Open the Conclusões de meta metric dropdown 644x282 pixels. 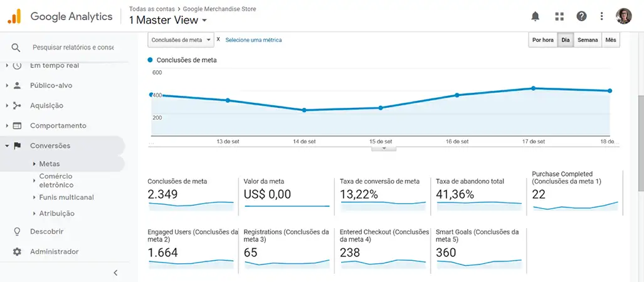click(181, 40)
